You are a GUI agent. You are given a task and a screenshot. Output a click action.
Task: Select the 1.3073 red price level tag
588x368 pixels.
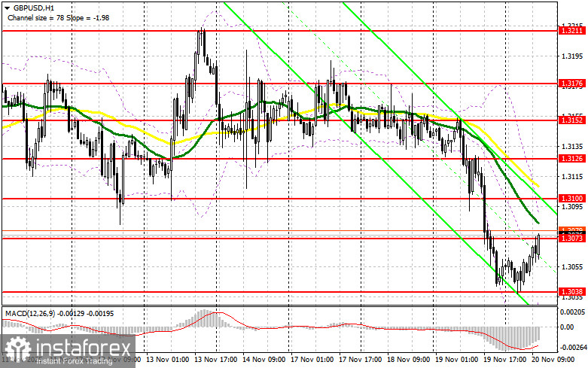572,238
